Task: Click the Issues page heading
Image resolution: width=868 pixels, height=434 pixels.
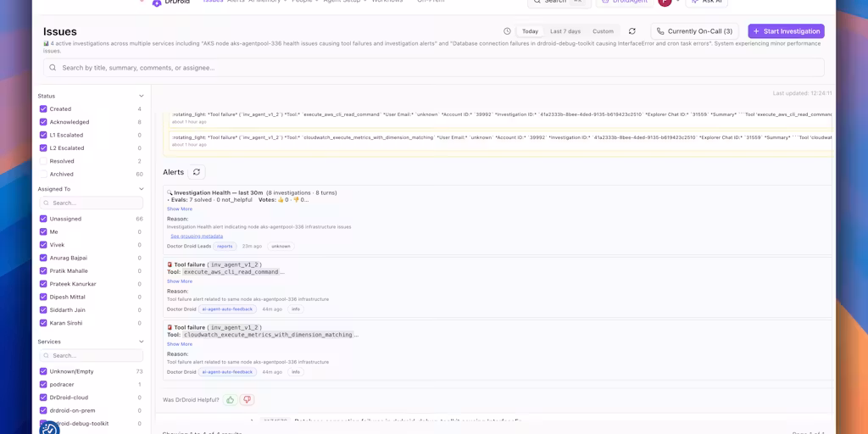Action: (x=60, y=31)
